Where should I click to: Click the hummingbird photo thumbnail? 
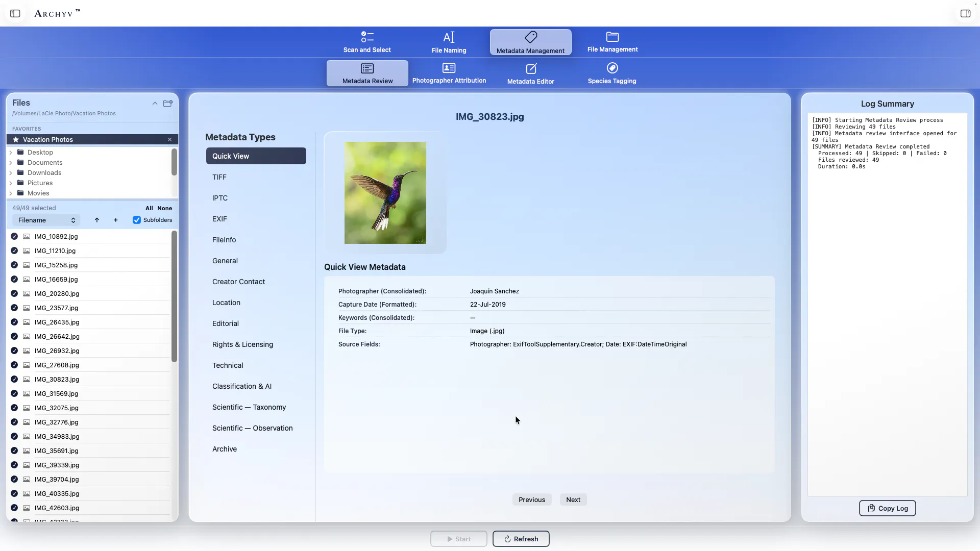pyautogui.click(x=385, y=193)
